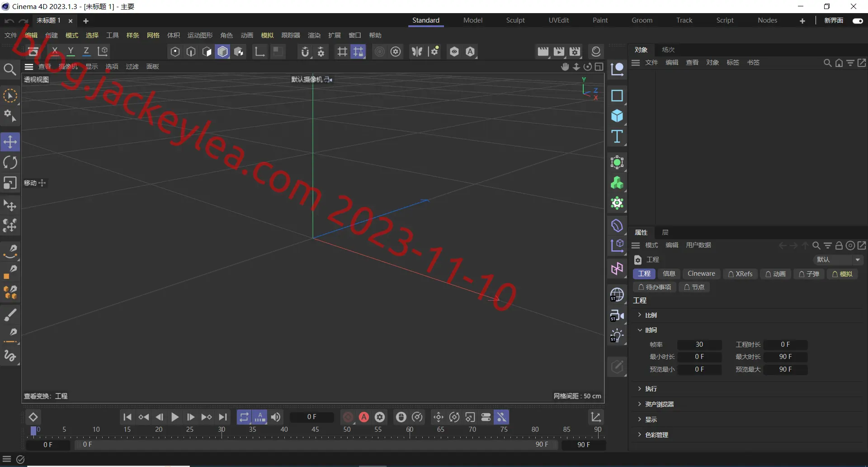Open the Search magnifier in left toolbar
This screenshot has width=868, height=467.
pos(10,69)
